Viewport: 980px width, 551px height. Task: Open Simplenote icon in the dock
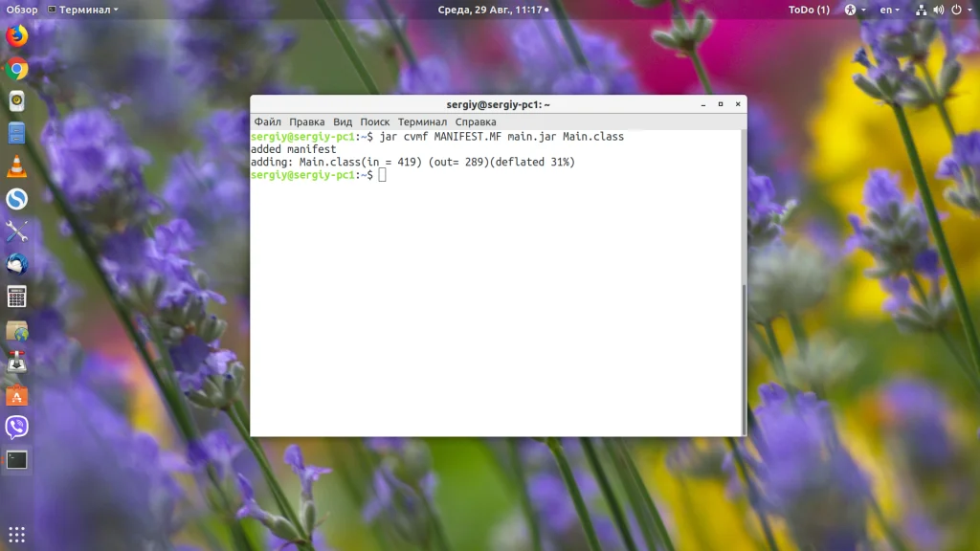pyautogui.click(x=17, y=199)
